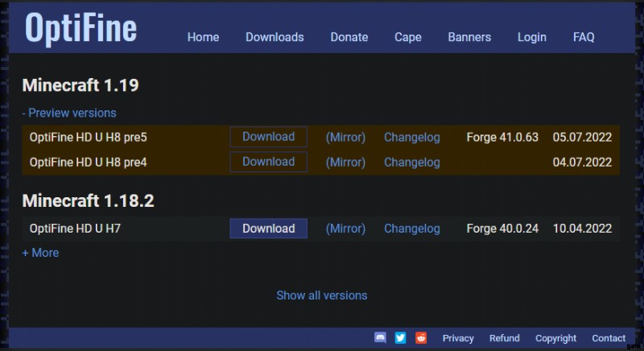Open the Reddit icon in footer
The image size is (644, 351).
coord(421,337)
